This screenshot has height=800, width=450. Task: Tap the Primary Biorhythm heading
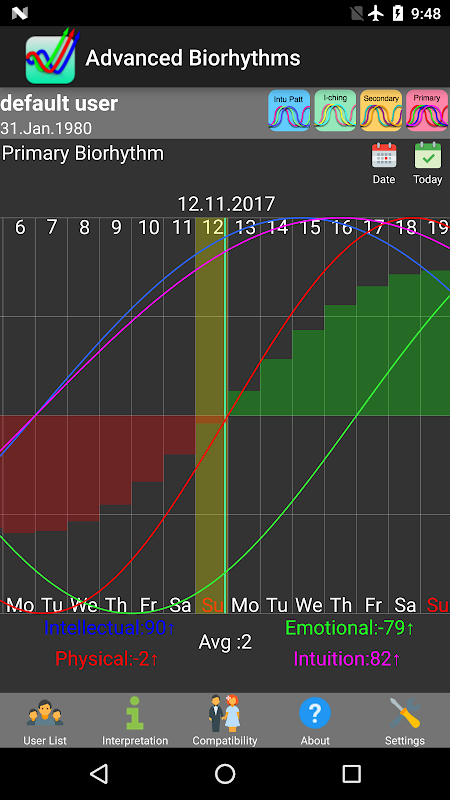pyautogui.click(x=83, y=154)
